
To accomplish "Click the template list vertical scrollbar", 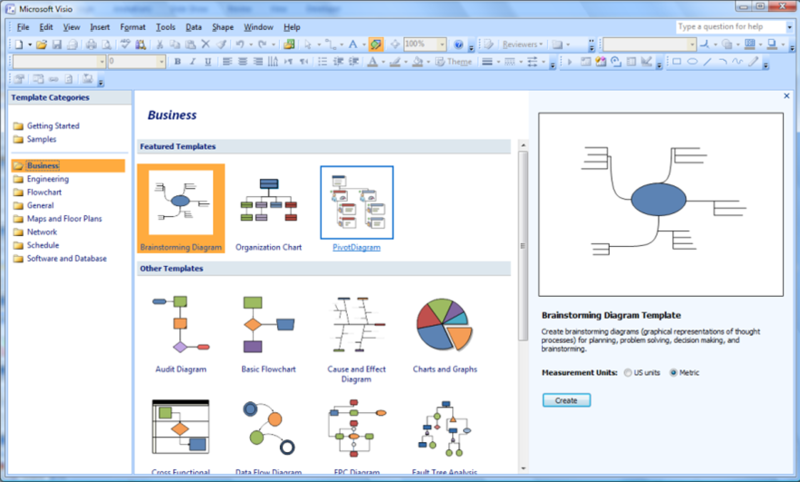I will [523, 245].
